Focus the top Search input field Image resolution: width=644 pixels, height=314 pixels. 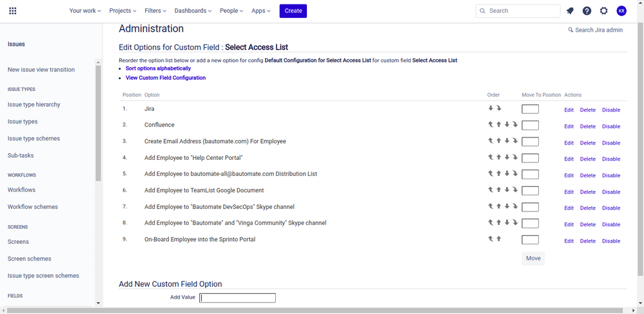pyautogui.click(x=518, y=11)
